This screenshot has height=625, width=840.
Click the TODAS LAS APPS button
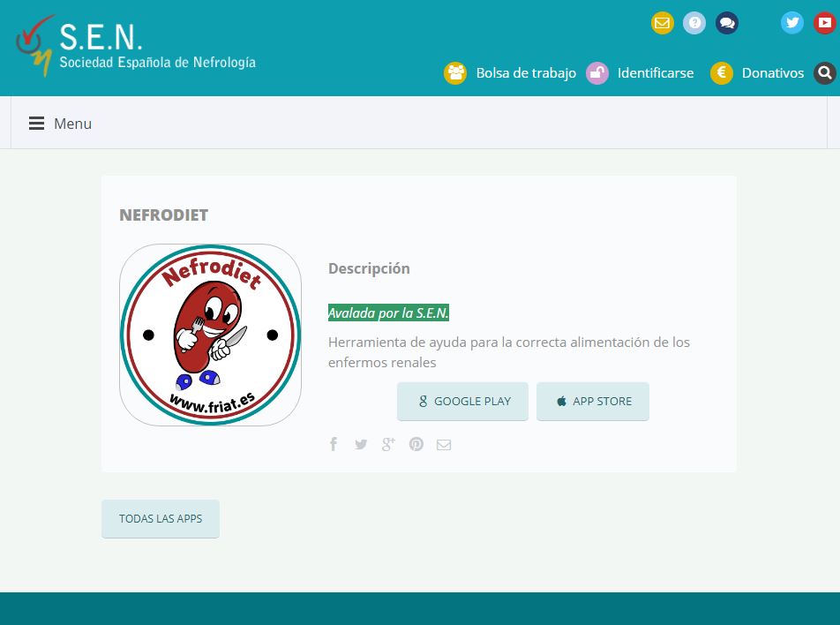click(x=161, y=518)
